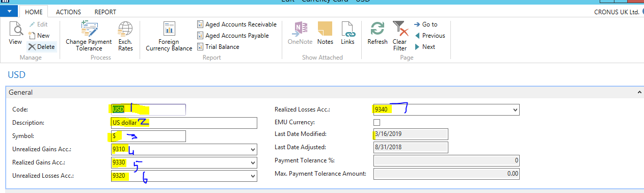
Task: Click the Description field
Action: pyautogui.click(x=183, y=123)
